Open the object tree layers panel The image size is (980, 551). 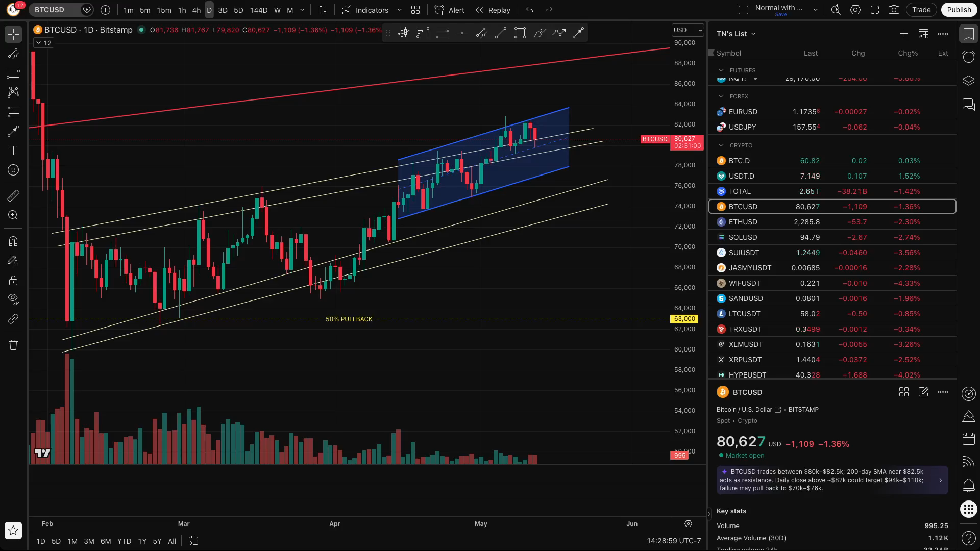coord(969,81)
